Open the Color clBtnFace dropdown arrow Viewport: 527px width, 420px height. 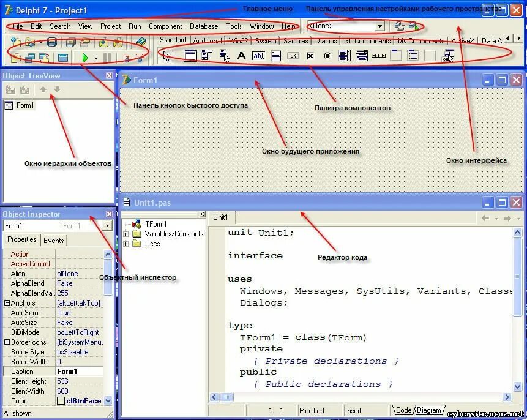(x=108, y=401)
